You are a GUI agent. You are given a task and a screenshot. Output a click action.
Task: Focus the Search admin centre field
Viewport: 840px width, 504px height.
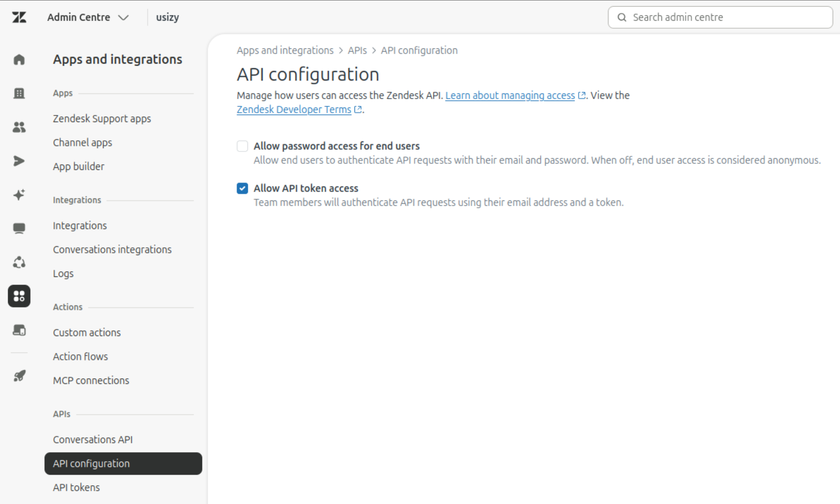coord(721,17)
